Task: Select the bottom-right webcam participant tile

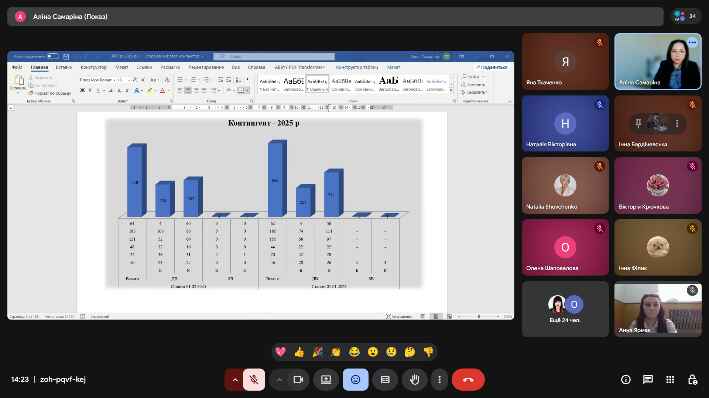Action: (658, 309)
